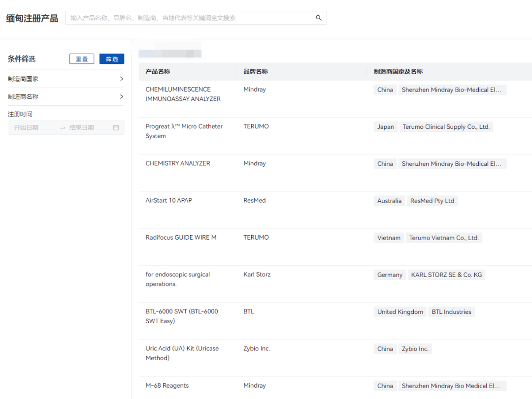Click Terumo Vietnam Co., Ltd. tag
Screen dimensions: 532x399
click(444, 237)
